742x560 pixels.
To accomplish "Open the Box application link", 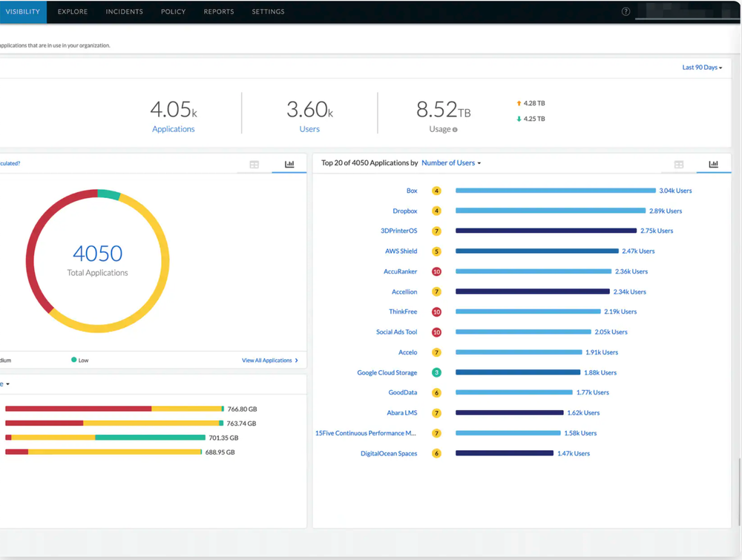I will tap(412, 191).
